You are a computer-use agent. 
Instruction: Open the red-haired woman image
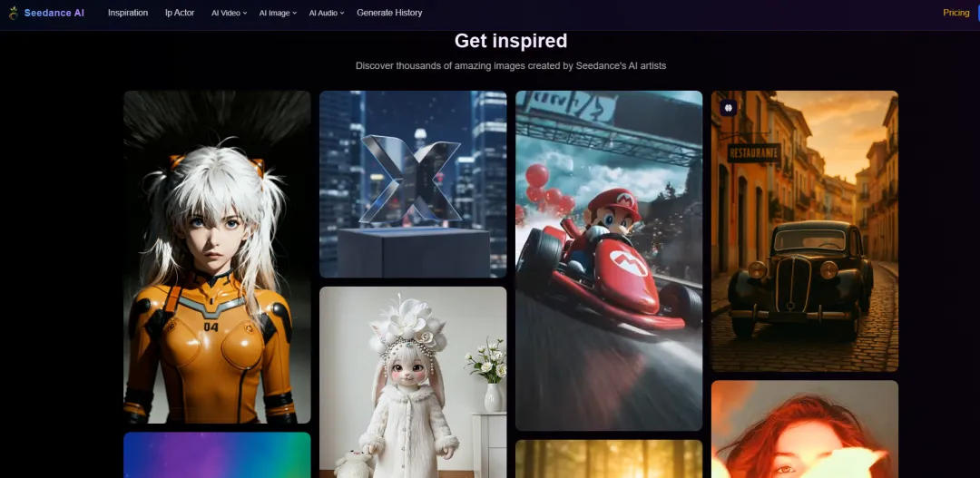point(804,429)
